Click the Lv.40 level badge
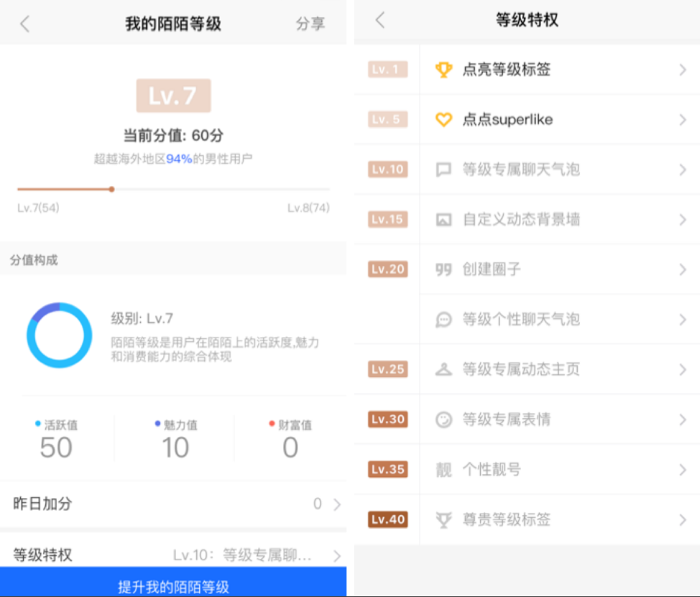Viewport: 700px width, 597px height. click(x=387, y=519)
